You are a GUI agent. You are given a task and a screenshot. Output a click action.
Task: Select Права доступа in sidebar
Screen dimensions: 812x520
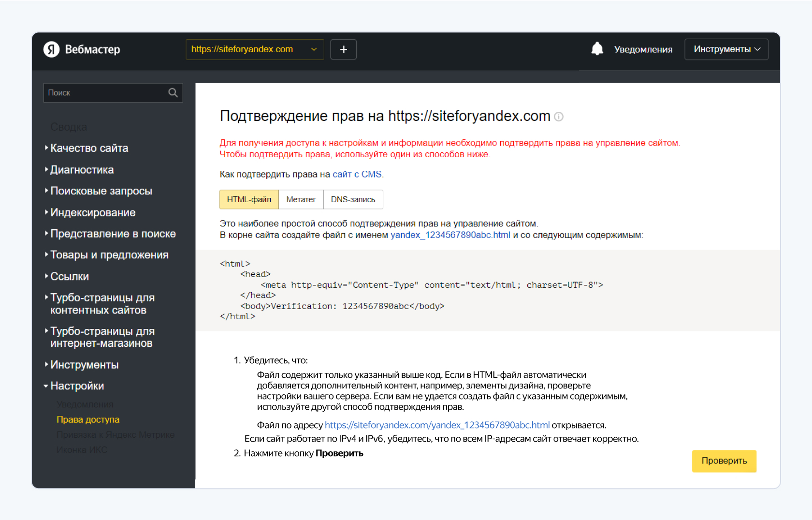pyautogui.click(x=88, y=419)
